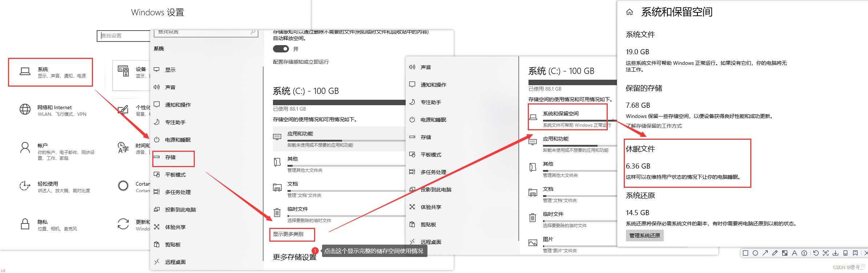Screen dimensions: 868x273
Task: Open the 图片 storage category in the right window
Action: coord(572,244)
